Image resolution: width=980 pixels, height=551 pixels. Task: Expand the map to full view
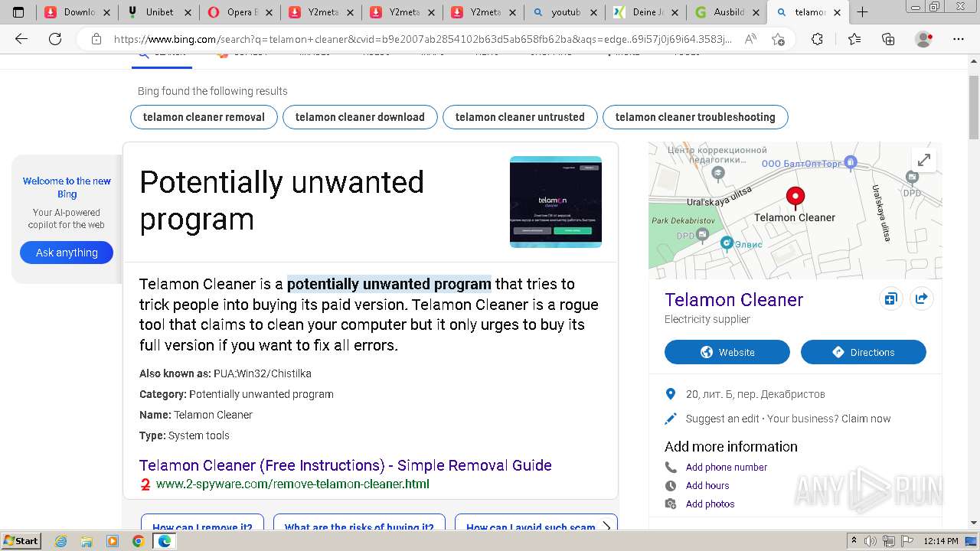pos(924,160)
